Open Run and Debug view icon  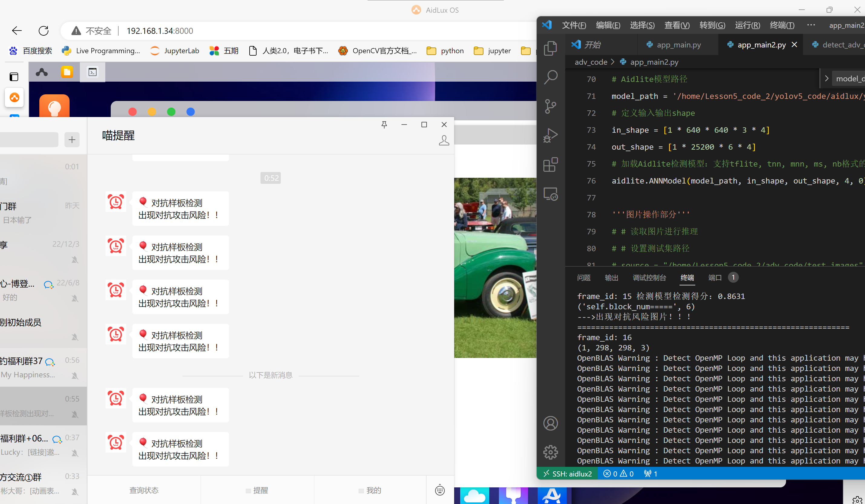(551, 135)
